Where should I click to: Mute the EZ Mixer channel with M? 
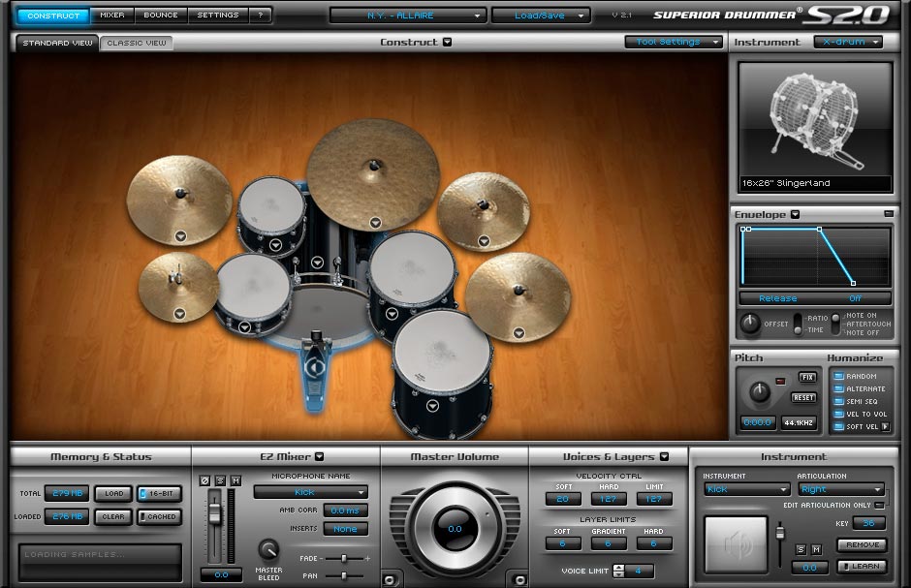(x=236, y=480)
